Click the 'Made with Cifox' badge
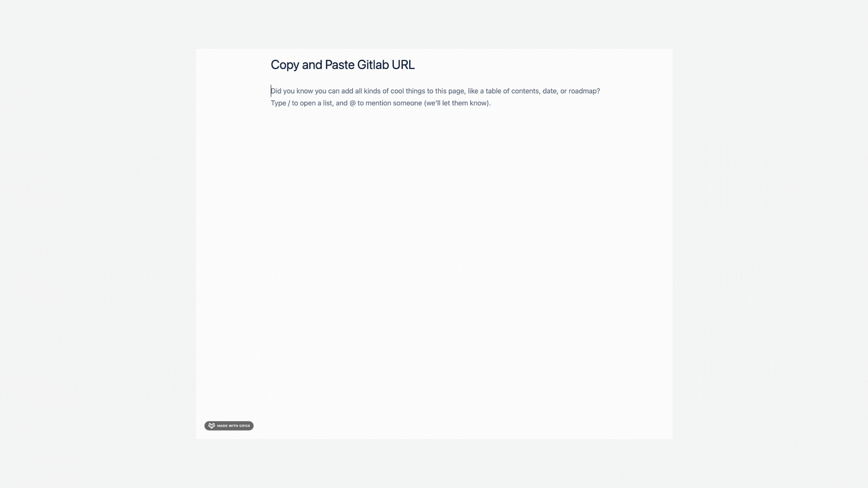The image size is (868, 488). click(x=229, y=426)
